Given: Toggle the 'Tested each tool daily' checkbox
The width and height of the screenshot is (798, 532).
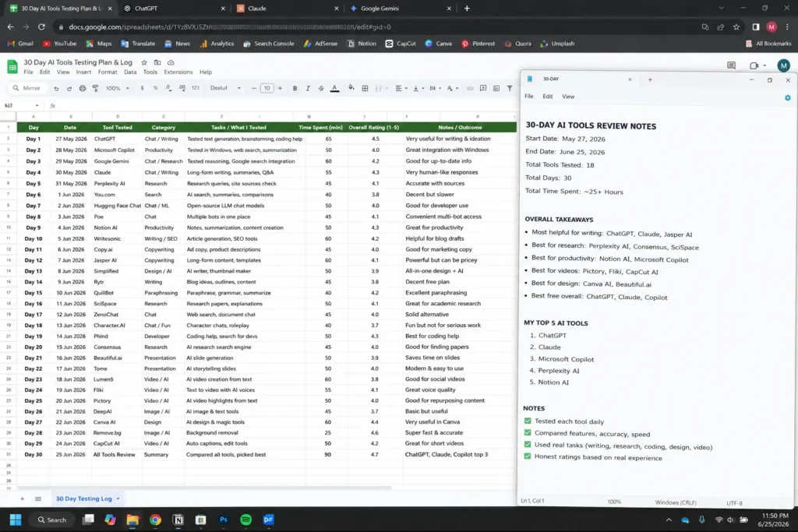Looking at the screenshot, I should pos(528,421).
